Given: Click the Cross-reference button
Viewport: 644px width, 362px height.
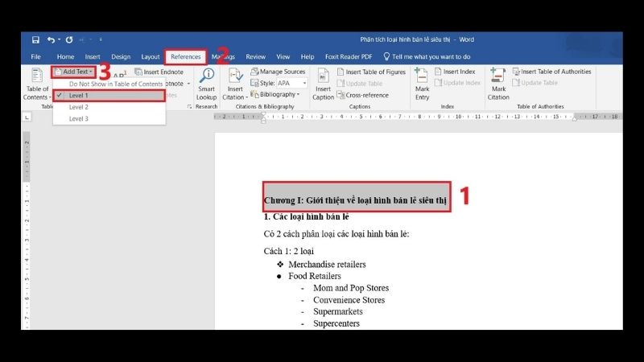Looking at the screenshot, I should [363, 95].
